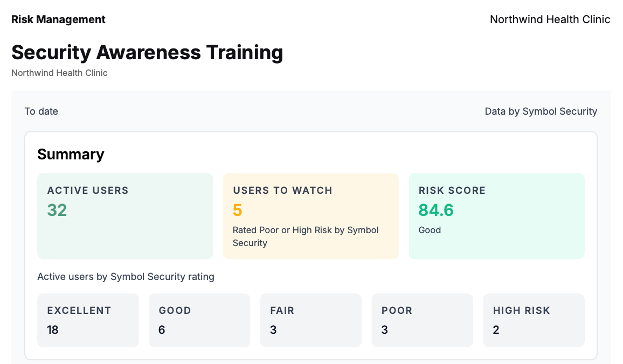The width and height of the screenshot is (623, 364).
Task: Click 'Rated Poor or High Risk' description
Action: pyautogui.click(x=306, y=236)
